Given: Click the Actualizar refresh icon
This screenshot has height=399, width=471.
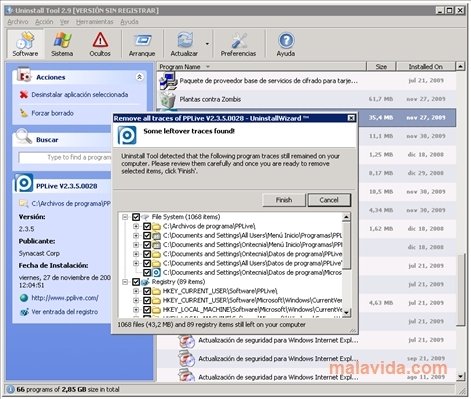Looking at the screenshot, I should [184, 40].
